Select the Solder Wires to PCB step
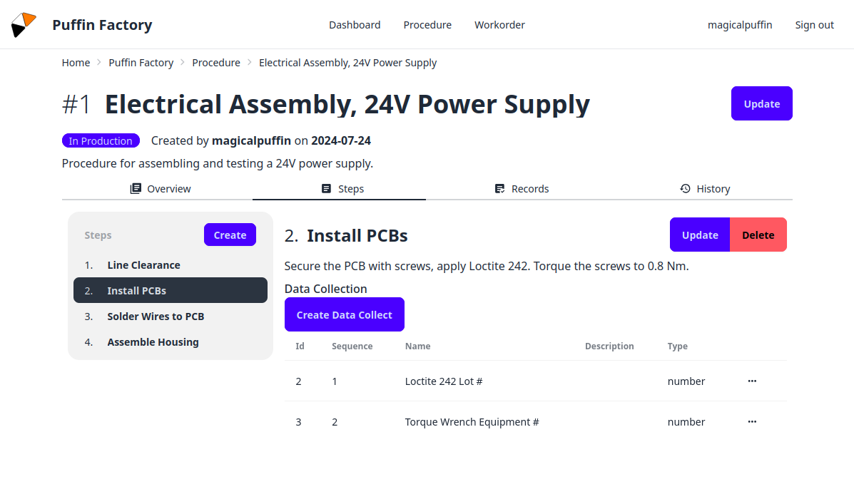 [156, 316]
